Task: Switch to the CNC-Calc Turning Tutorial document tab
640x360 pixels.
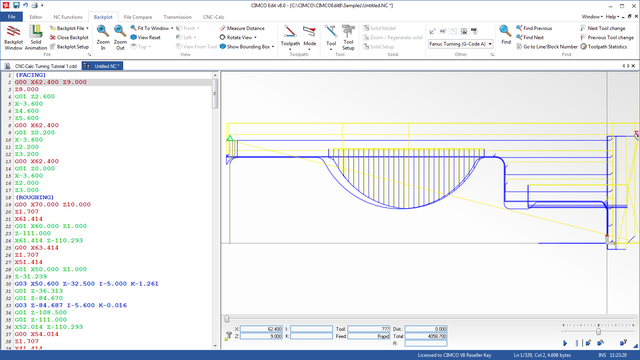Action: (42, 66)
